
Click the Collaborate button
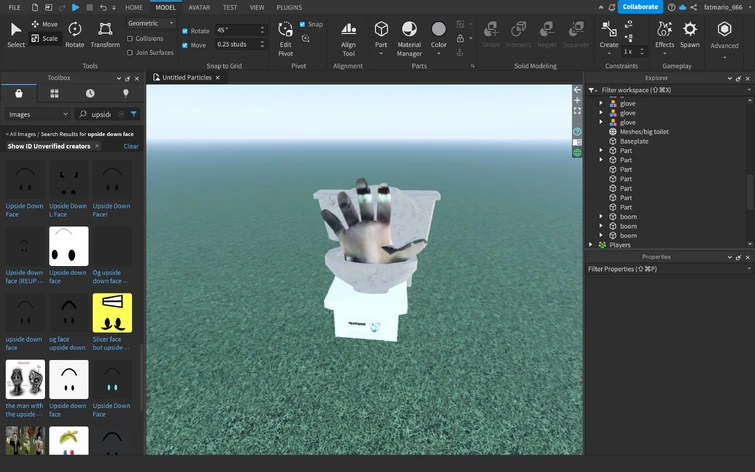(641, 7)
